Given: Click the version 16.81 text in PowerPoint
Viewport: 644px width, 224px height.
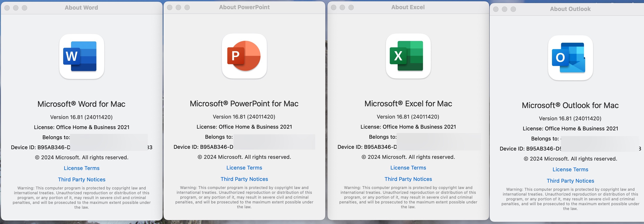Looking at the screenshot, I should pyautogui.click(x=244, y=117).
